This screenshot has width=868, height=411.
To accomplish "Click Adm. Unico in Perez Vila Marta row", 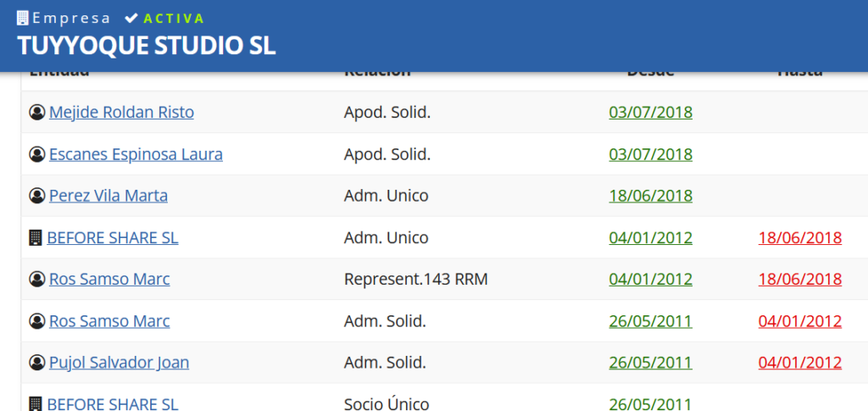I will pos(386,196).
